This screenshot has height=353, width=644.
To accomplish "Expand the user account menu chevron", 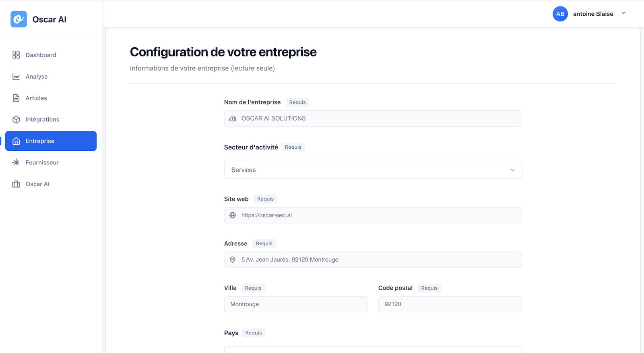I will click(x=623, y=13).
